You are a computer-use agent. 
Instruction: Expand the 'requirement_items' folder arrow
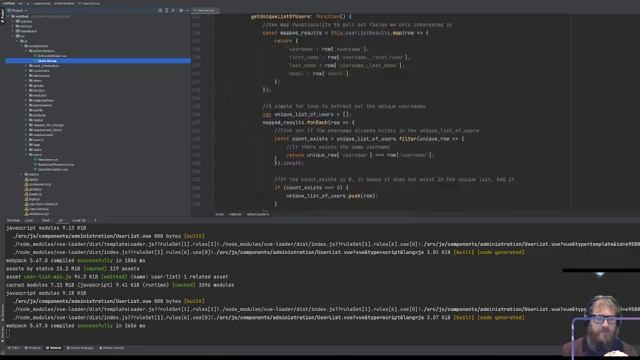tap(27, 130)
